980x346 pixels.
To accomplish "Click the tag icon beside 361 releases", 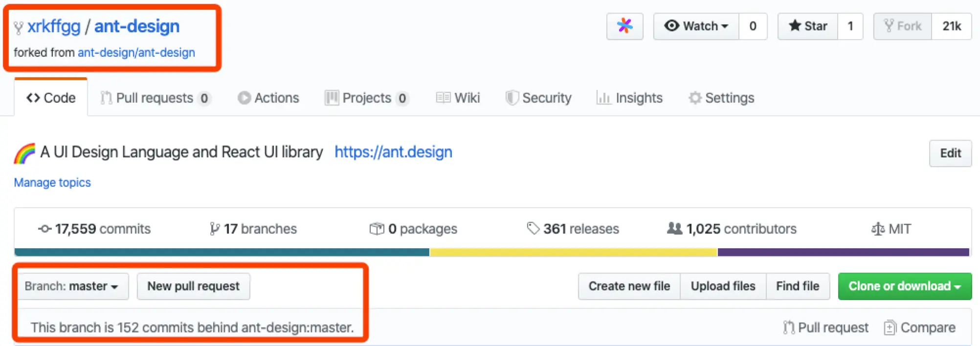I will (533, 228).
